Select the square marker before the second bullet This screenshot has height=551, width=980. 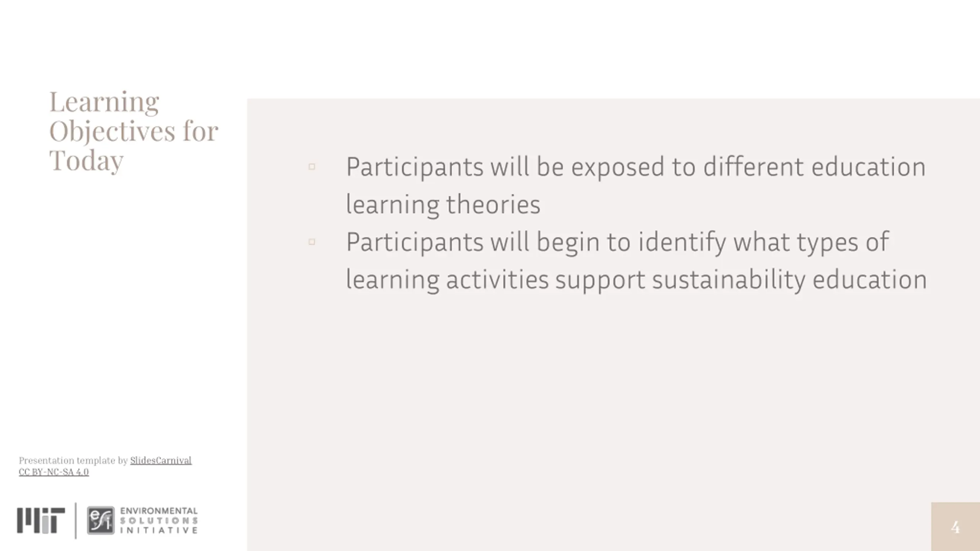coord(312,242)
